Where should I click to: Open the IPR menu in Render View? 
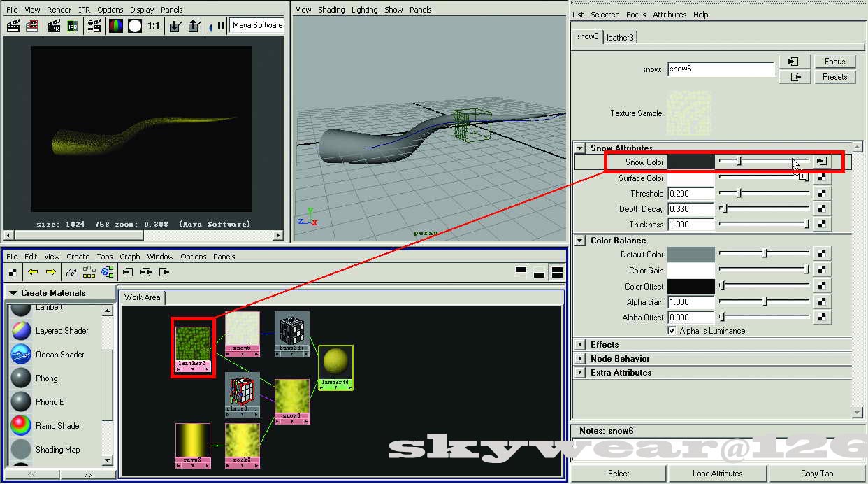85,10
